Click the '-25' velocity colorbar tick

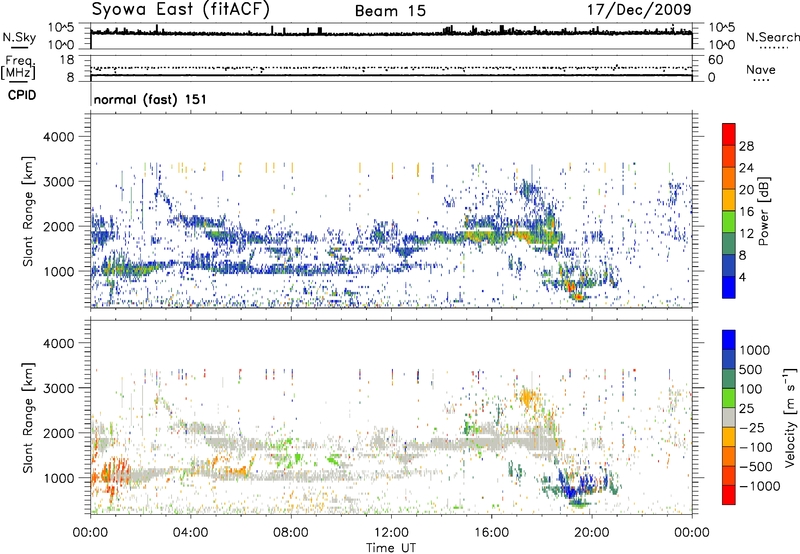[754, 428]
